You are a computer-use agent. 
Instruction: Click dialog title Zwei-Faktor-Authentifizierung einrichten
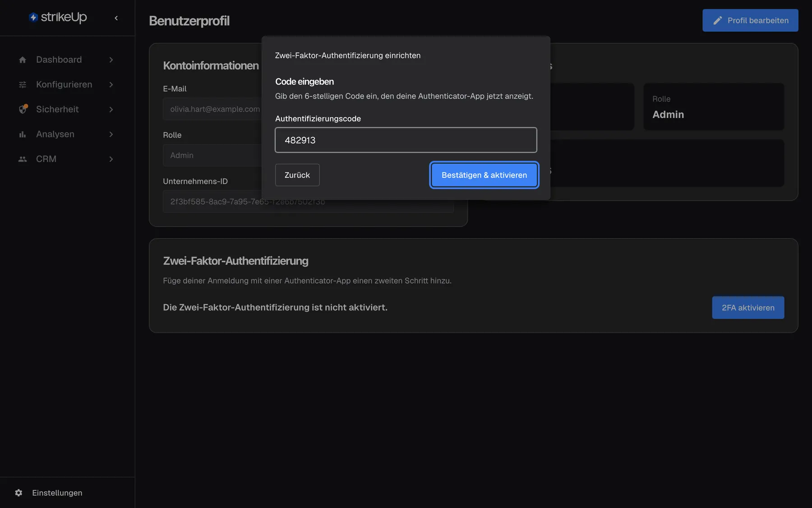click(348, 56)
